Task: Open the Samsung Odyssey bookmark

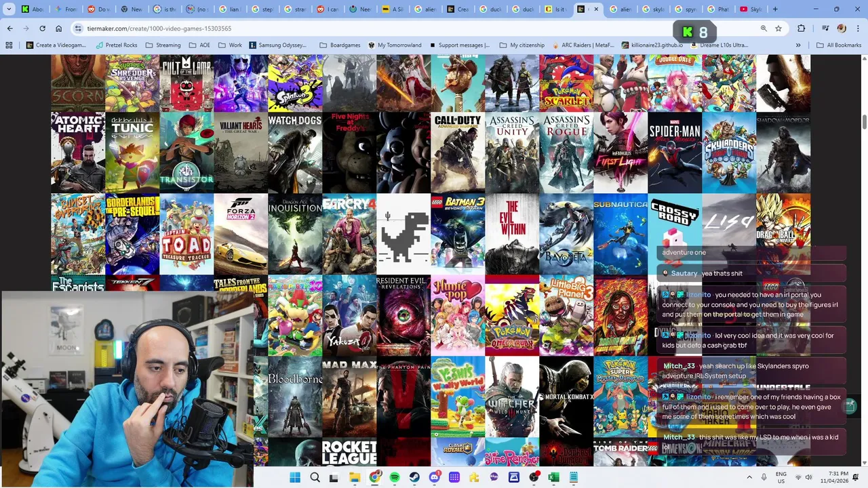Action: point(278,45)
